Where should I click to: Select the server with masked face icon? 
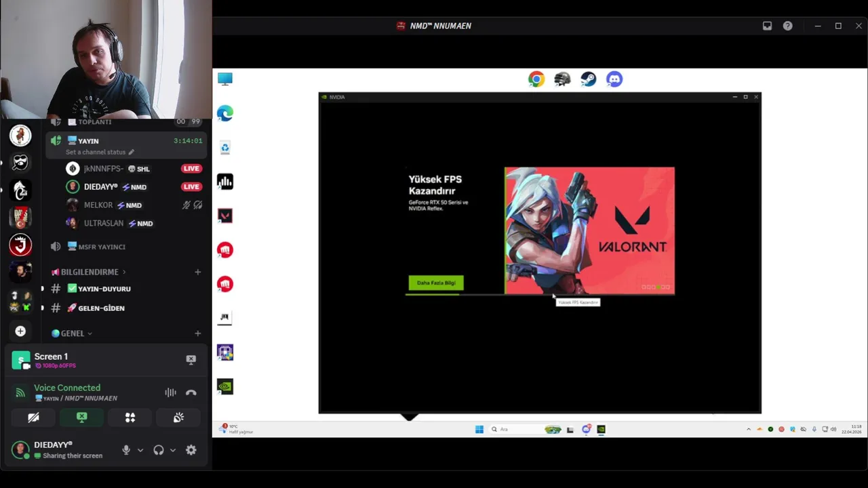20,163
